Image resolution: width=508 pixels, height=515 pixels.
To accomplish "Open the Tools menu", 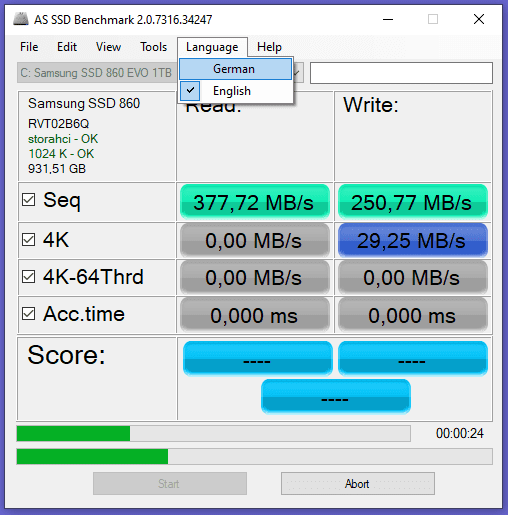I will [153, 47].
